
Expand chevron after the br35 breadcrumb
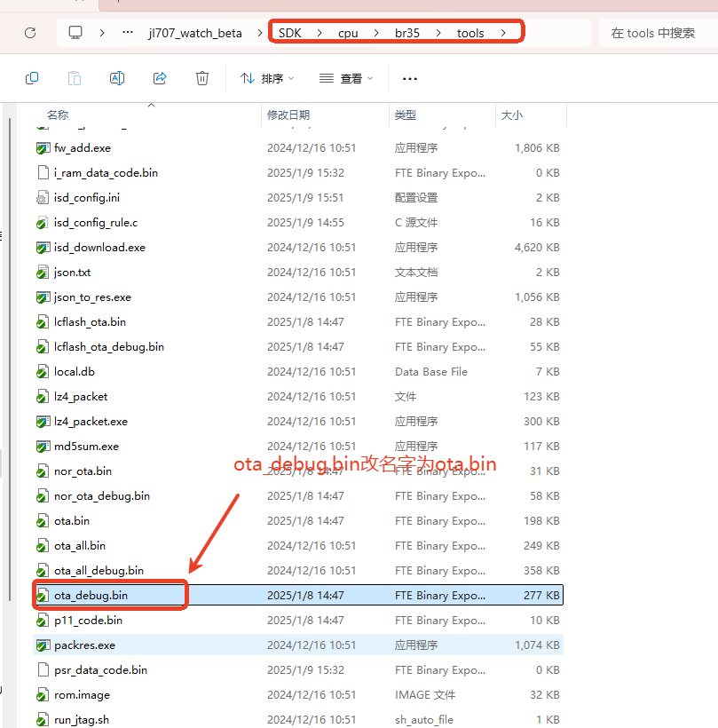(x=438, y=33)
